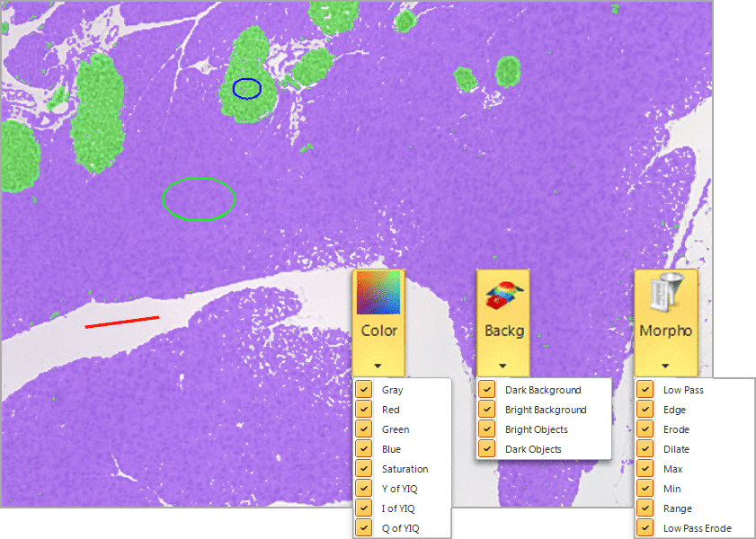Toggle the Y of YIQ checkbox
Screen dimensions: 756x539
(364, 489)
